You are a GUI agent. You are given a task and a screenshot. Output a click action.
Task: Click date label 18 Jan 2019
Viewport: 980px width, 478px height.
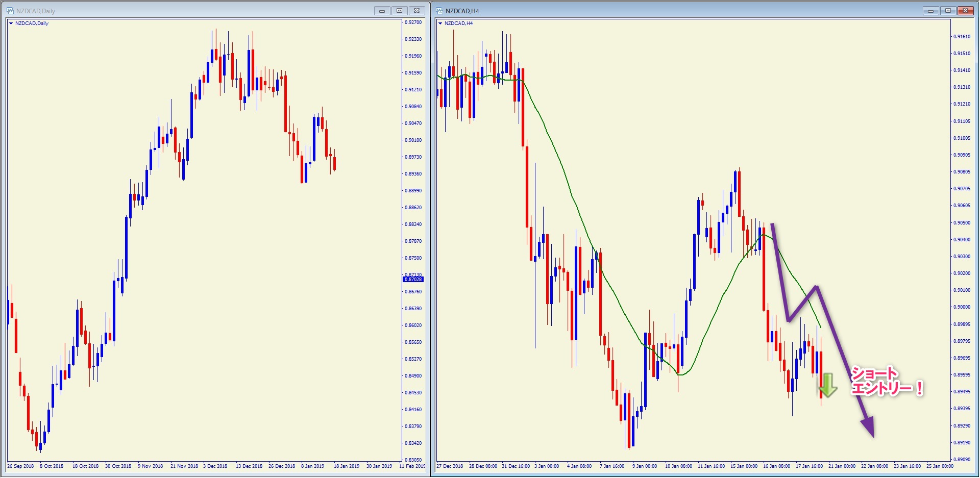pos(347,466)
